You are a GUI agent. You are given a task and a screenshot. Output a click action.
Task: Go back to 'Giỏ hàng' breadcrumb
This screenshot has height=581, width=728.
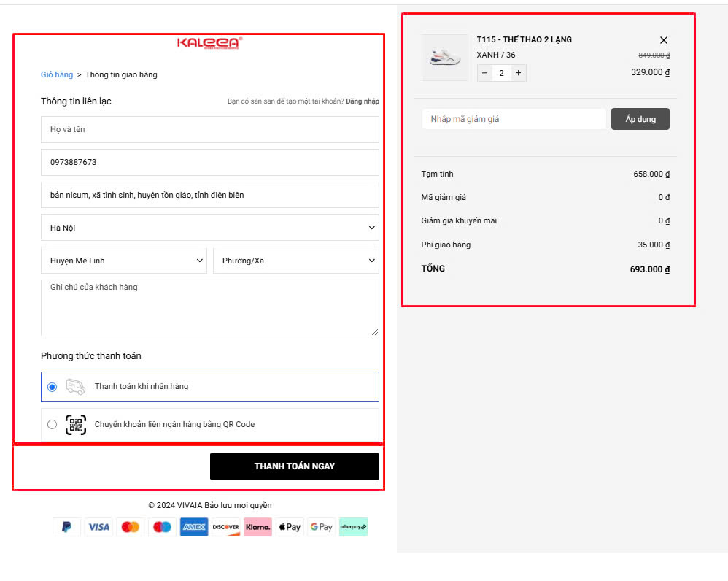tap(57, 74)
